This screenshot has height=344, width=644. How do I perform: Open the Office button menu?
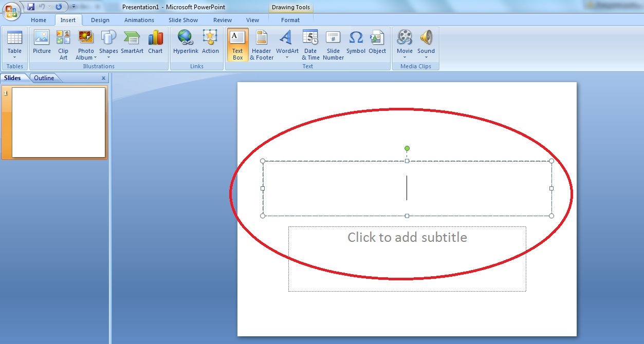[x=11, y=10]
